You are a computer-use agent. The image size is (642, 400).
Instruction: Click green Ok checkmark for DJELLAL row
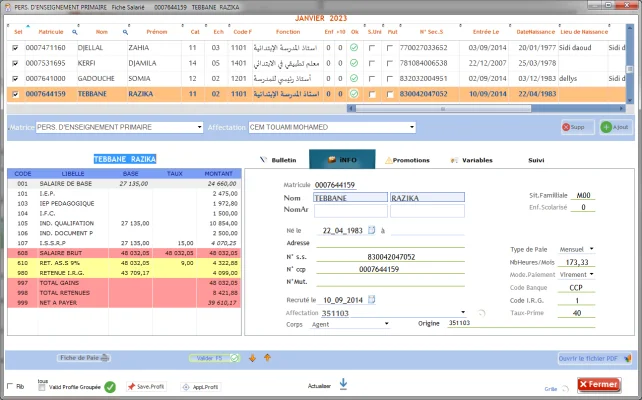[x=354, y=47]
